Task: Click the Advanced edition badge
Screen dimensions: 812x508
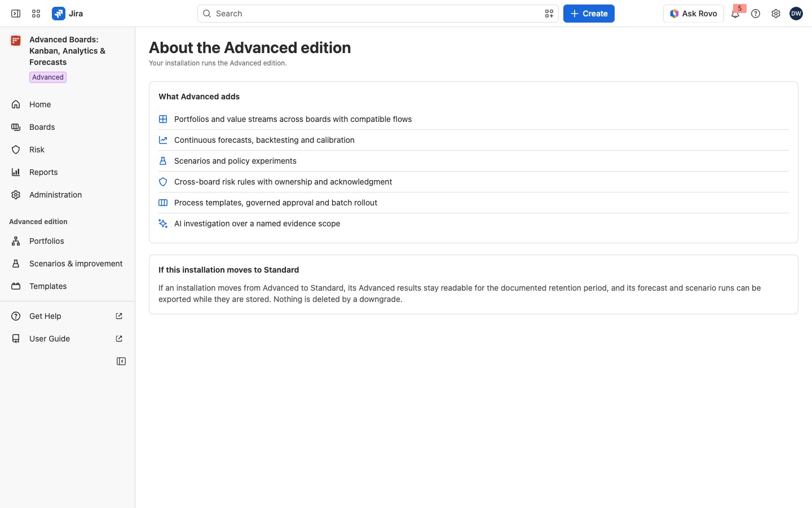Action: (x=48, y=77)
